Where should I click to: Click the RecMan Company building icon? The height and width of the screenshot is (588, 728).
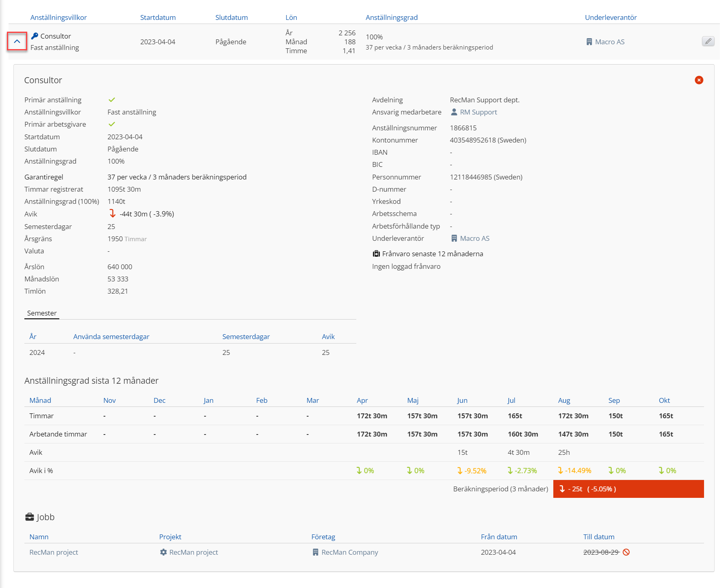(315, 552)
